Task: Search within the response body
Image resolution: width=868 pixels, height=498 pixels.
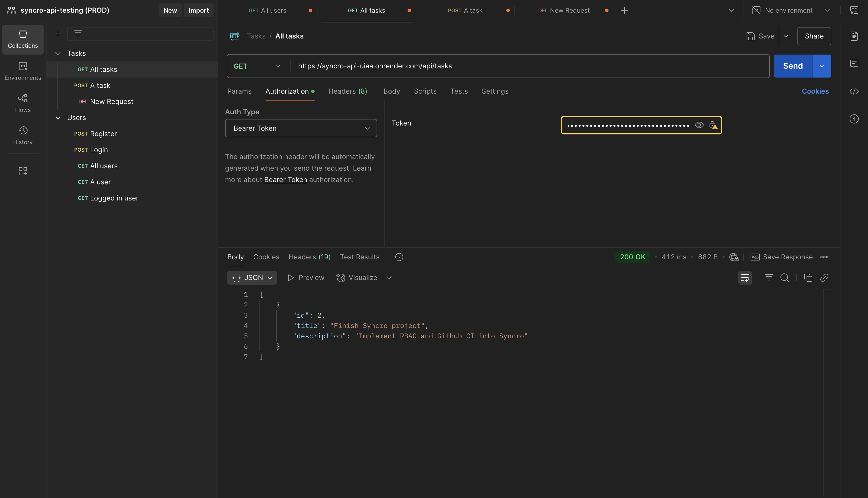Action: click(x=785, y=278)
